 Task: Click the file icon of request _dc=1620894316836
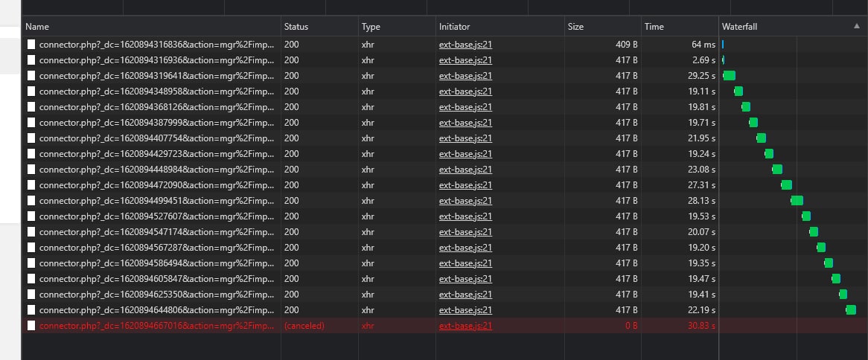(31, 44)
